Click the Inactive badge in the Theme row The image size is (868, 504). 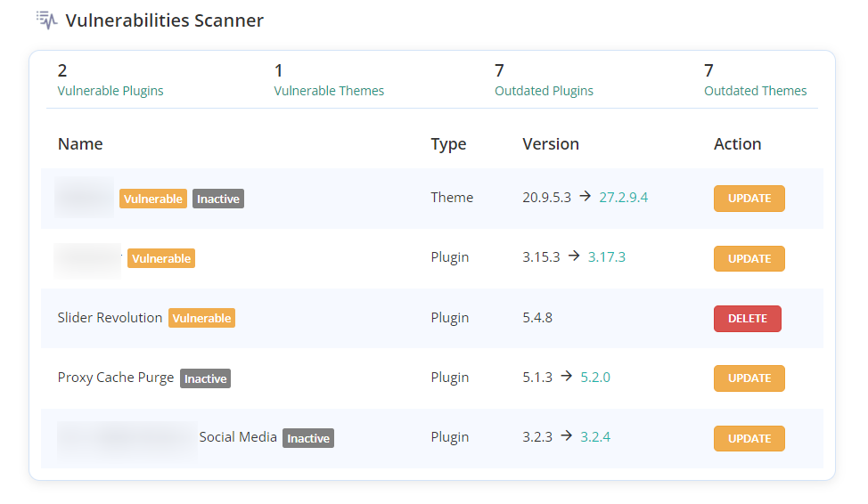[218, 199]
